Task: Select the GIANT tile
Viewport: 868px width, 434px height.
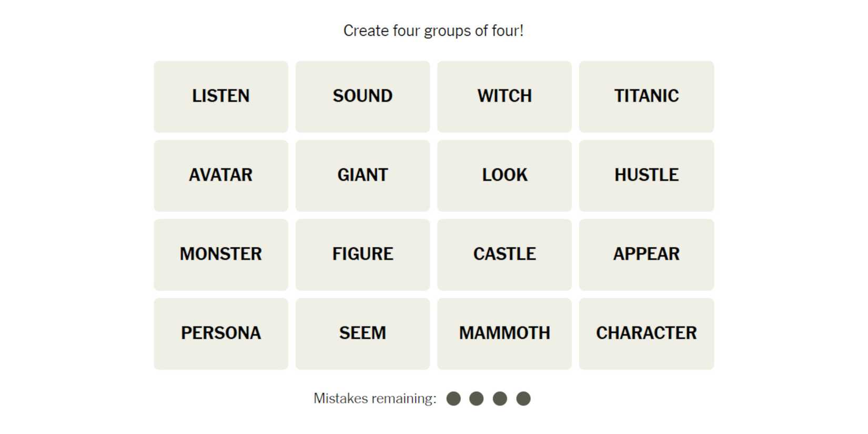Action: (362, 175)
